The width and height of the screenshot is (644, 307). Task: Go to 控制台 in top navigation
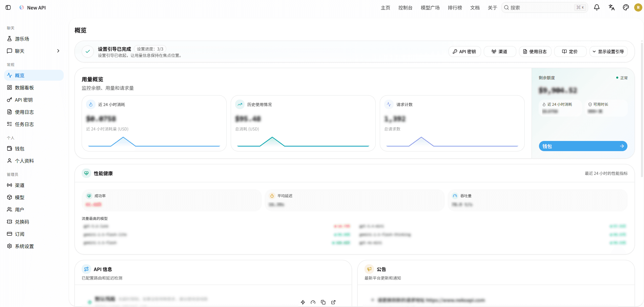[x=406, y=7]
